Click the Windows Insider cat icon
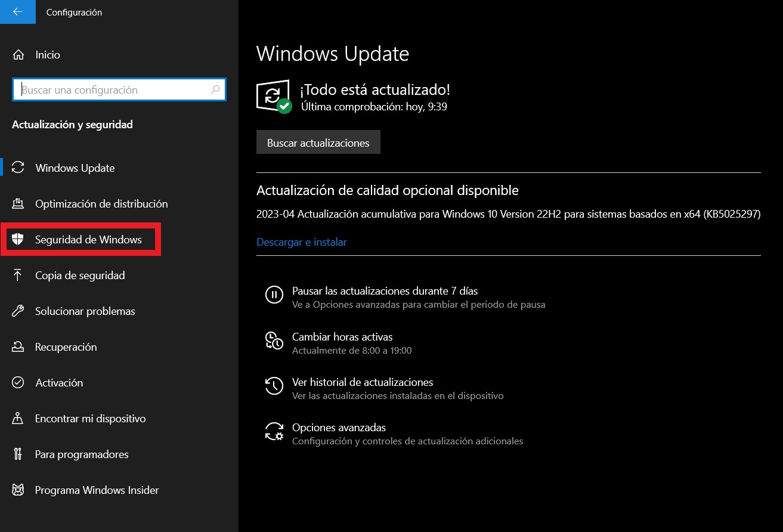The image size is (783, 532). [x=18, y=490]
